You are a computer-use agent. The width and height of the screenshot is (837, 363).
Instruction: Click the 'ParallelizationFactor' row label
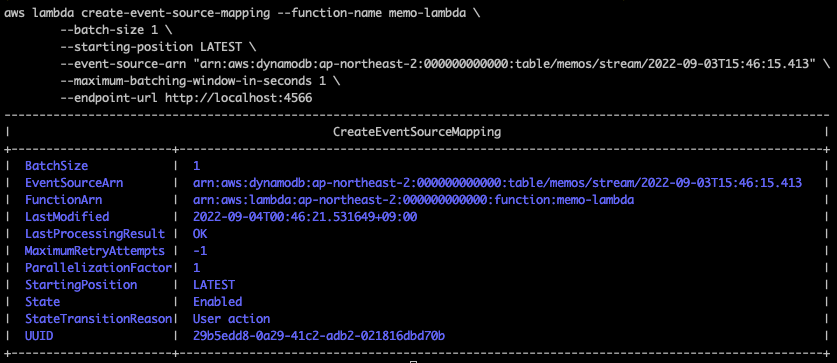click(98, 267)
